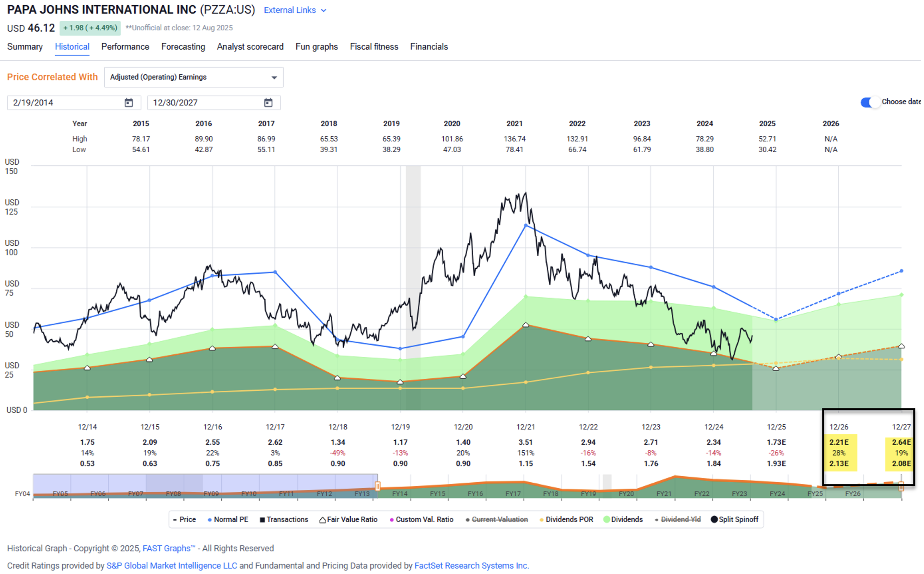Open the S&P Global Market Intelligence LLC link
Screen dimensions: 924x574
[172, 565]
